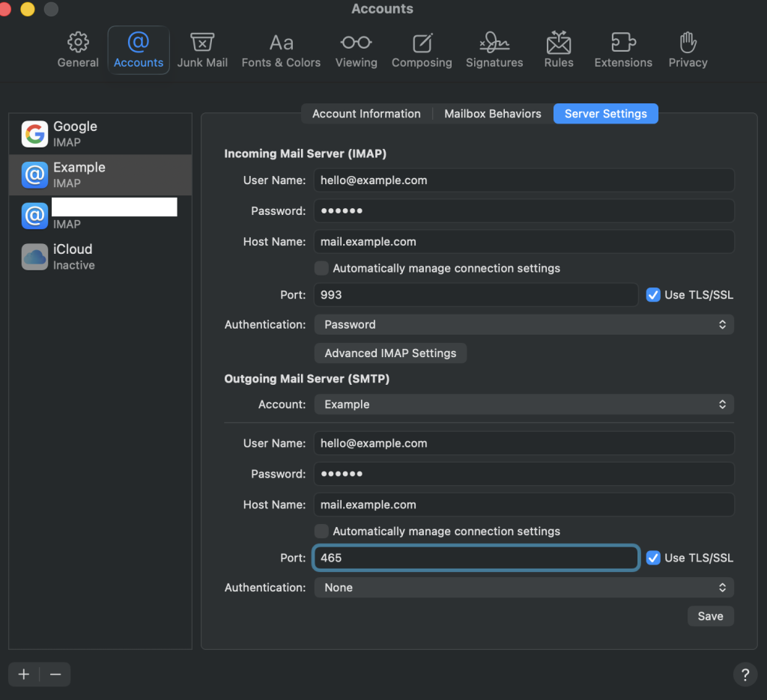Open the Extensions preferences
The height and width of the screenshot is (700, 767).
click(623, 50)
